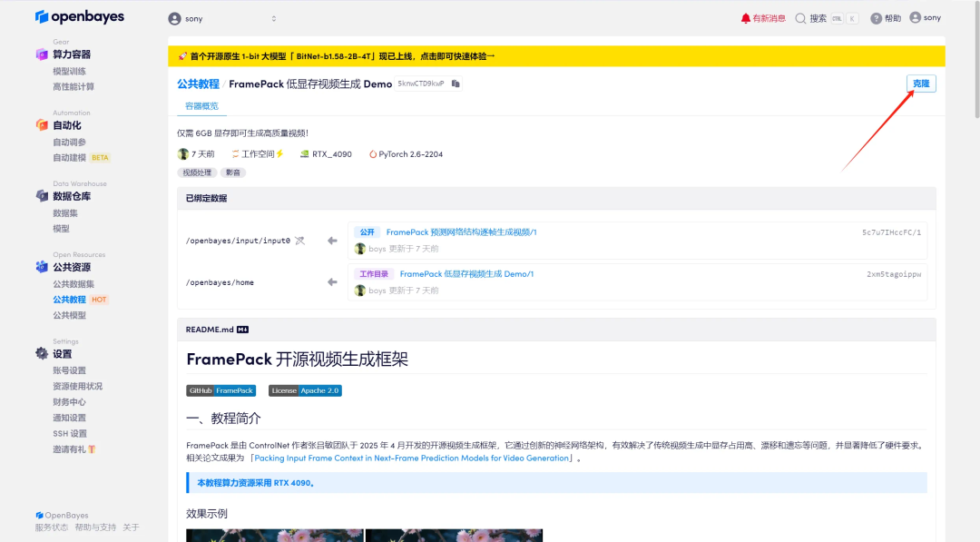Click the 克隆 button
Screen dimensions: 980x542
click(920, 83)
